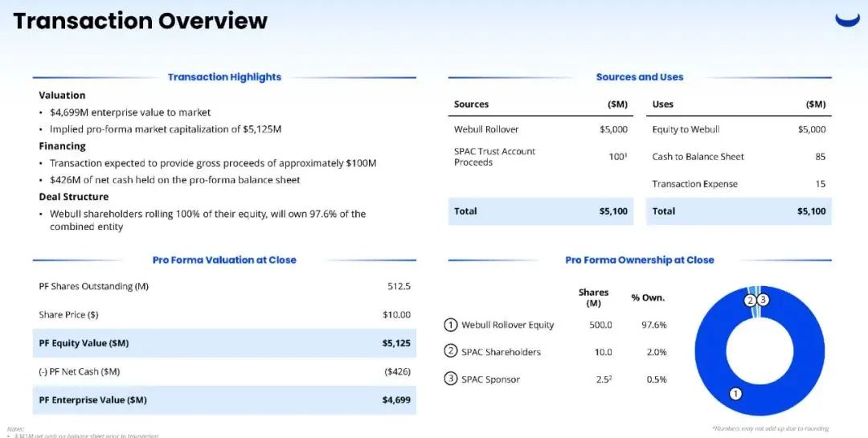Click the Webull logo icon at top right
Viewport: 868px width, 438px height.
click(848, 20)
